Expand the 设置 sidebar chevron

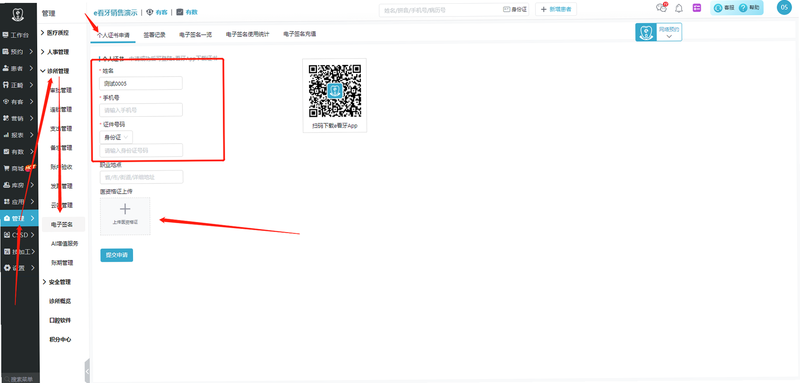point(32,268)
